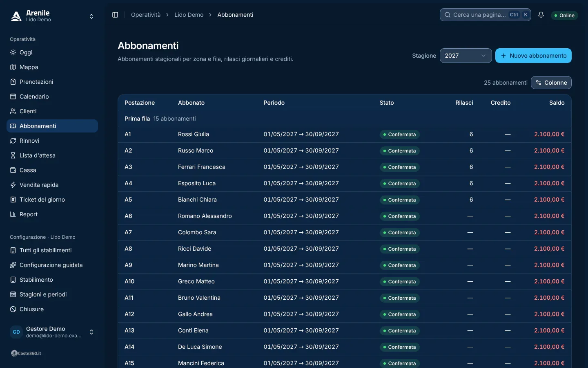Click the Cassa wallet icon
The image size is (588, 368).
point(13,170)
